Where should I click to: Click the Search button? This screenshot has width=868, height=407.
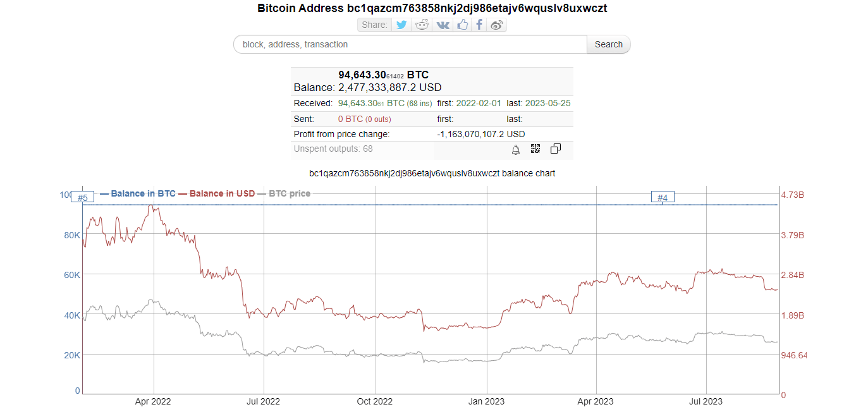609,44
